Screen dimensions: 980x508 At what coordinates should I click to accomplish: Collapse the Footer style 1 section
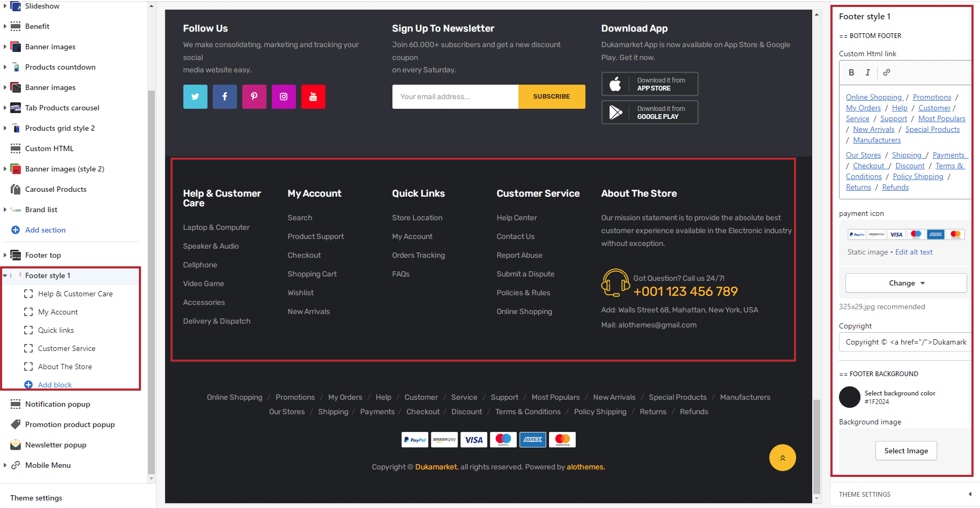coord(5,275)
